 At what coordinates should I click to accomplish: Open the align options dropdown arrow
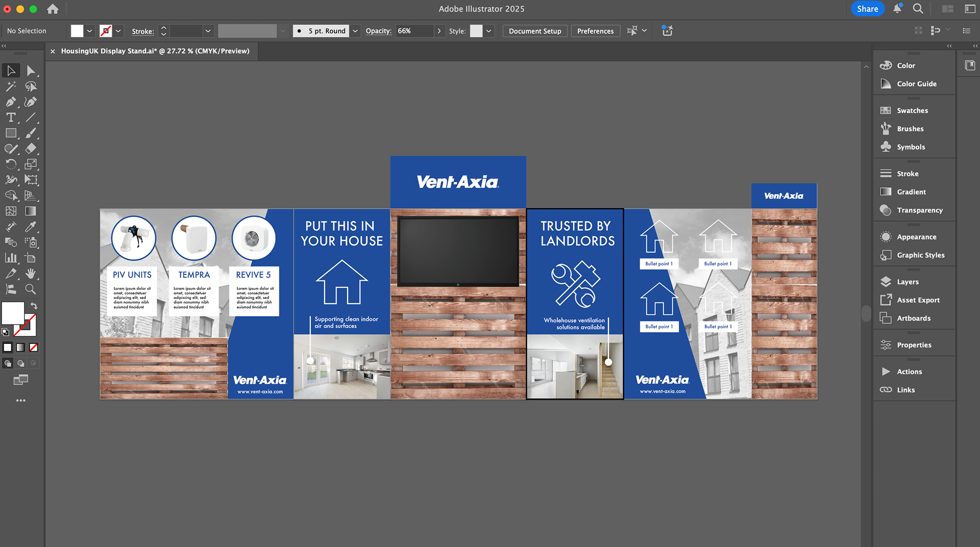[x=645, y=31]
